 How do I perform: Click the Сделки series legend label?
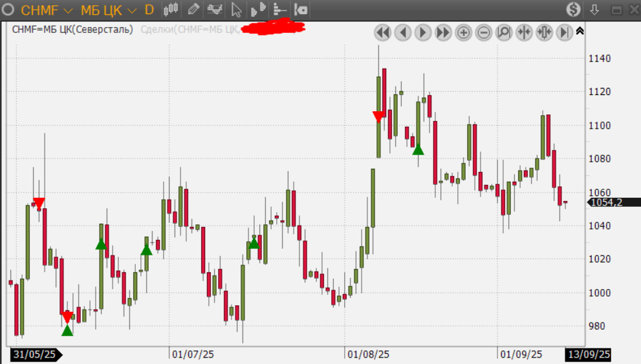click(x=189, y=29)
